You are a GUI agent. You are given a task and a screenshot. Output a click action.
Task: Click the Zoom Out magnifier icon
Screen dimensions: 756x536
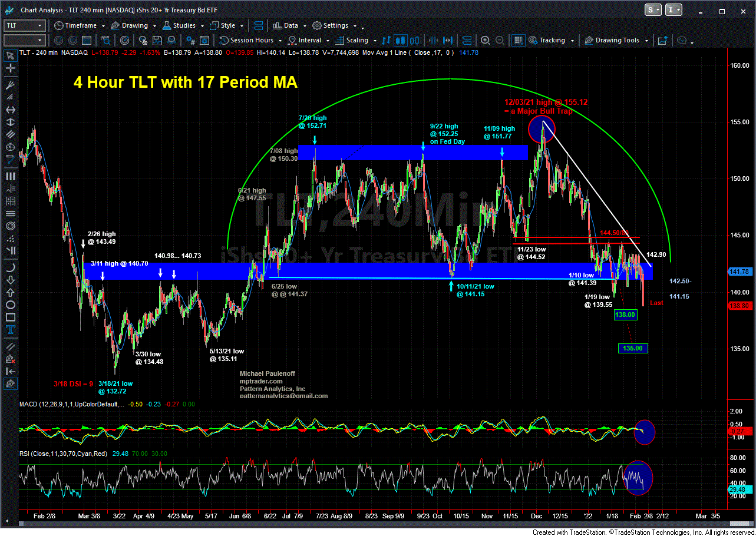point(499,40)
